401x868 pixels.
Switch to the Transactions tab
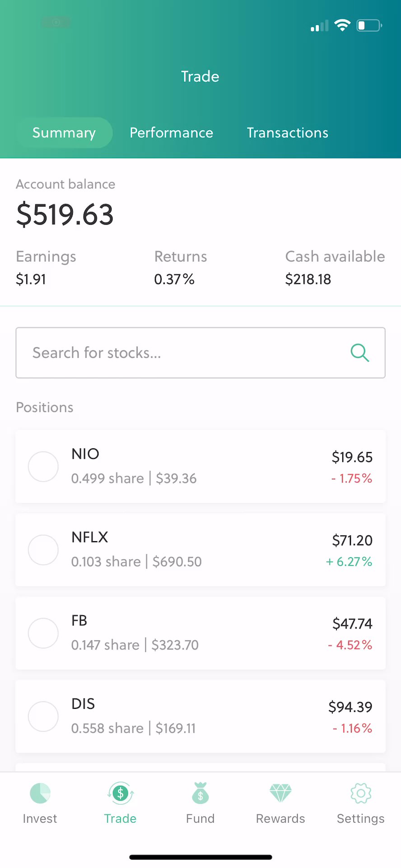point(287,133)
